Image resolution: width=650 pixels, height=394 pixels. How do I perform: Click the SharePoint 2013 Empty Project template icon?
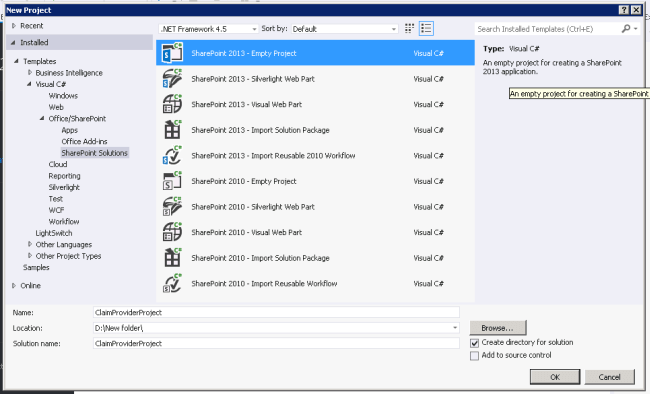coord(172,53)
